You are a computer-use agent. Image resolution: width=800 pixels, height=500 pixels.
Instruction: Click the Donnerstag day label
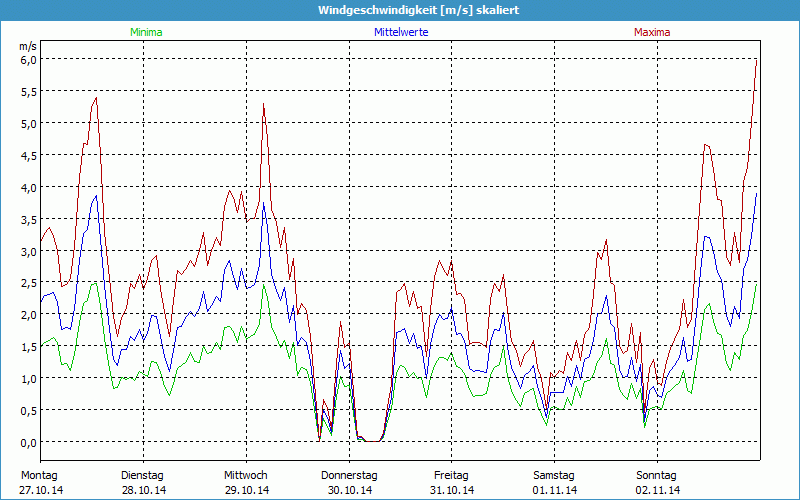349,476
